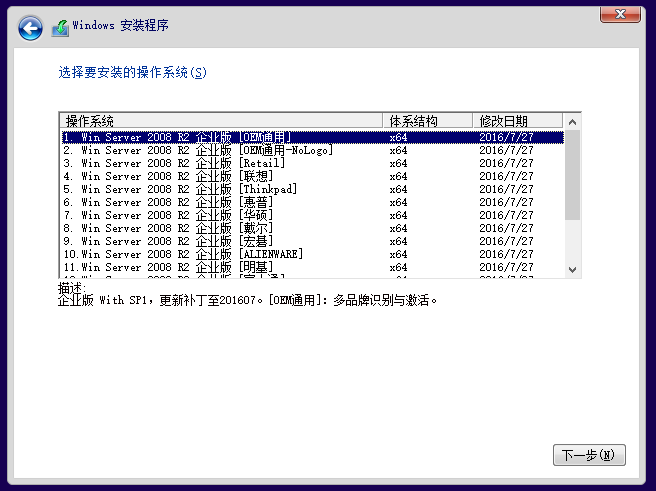The image size is (656, 491).
Task: Click the list's scroll down arrow
Action: click(572, 270)
